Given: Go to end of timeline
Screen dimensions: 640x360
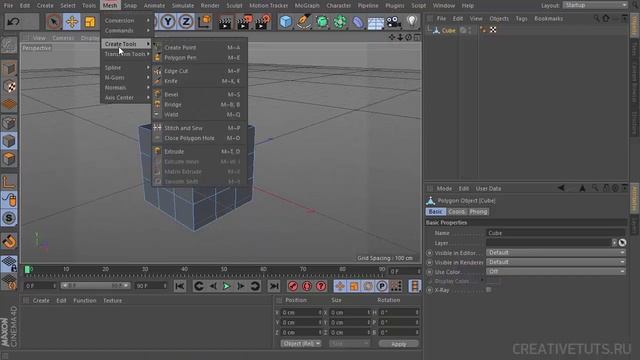Looking at the screenshot, I should (x=274, y=286).
